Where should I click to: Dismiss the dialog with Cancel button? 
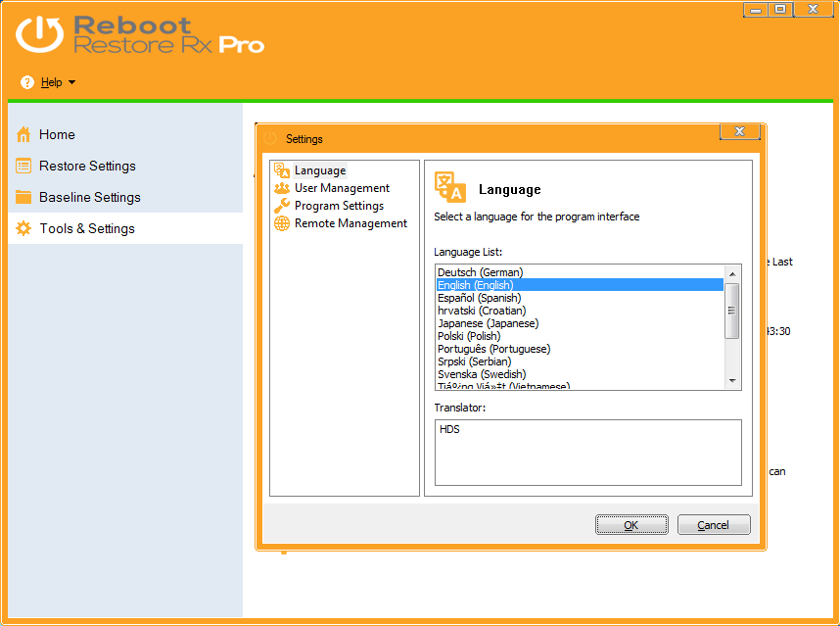pyautogui.click(x=714, y=525)
